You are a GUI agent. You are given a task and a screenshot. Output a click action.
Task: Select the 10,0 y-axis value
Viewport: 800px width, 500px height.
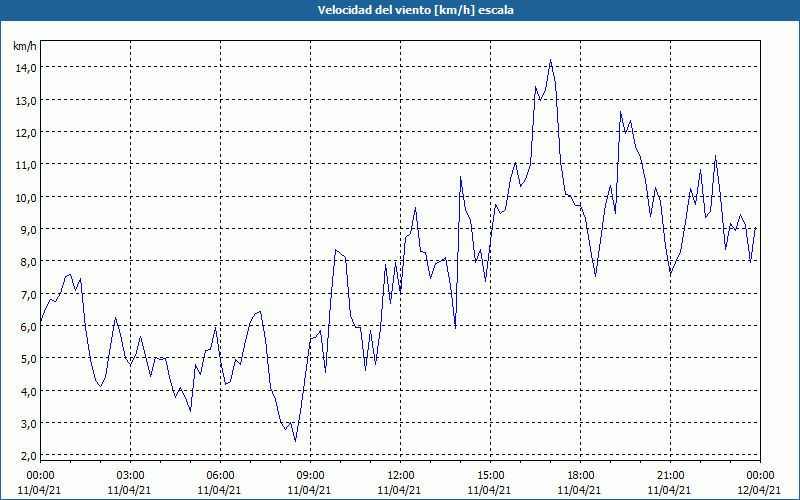click(x=25, y=197)
